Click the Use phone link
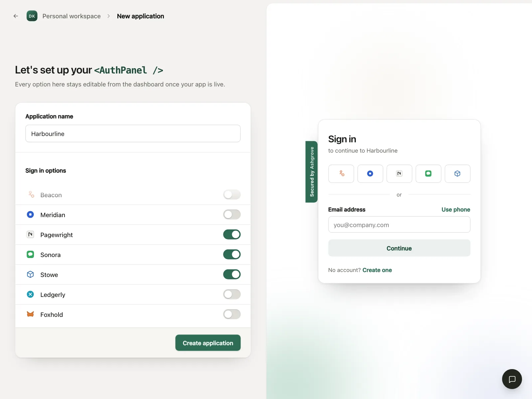Image resolution: width=532 pixels, height=399 pixels. pos(456,209)
